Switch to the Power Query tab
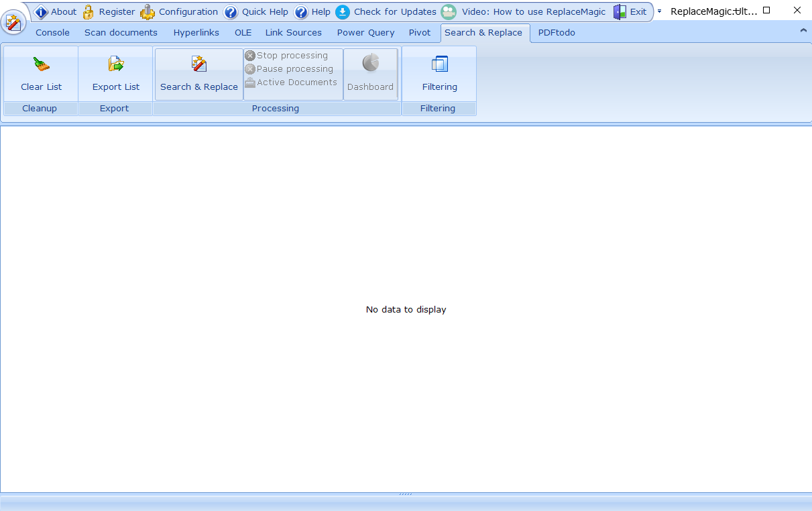 click(x=365, y=32)
